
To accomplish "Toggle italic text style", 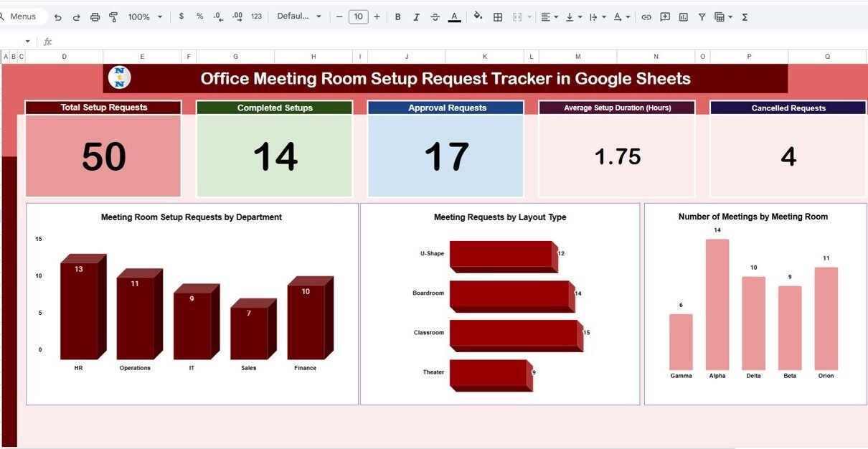I will point(416,17).
